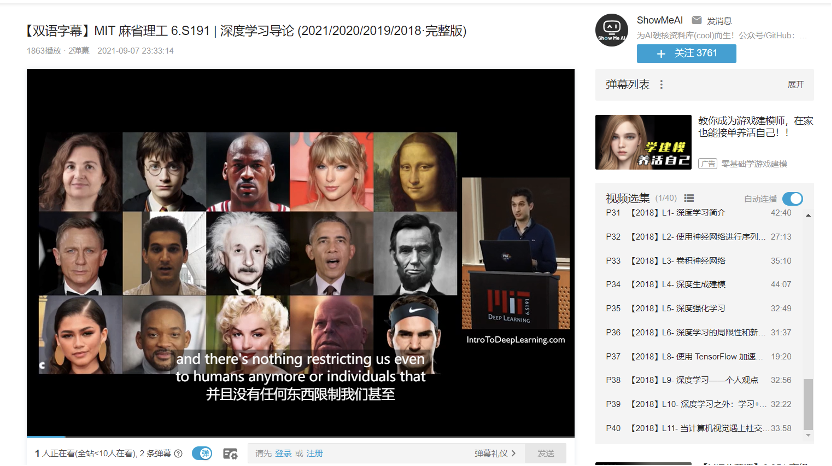Click the 弹幕列表 heading

tap(627, 84)
